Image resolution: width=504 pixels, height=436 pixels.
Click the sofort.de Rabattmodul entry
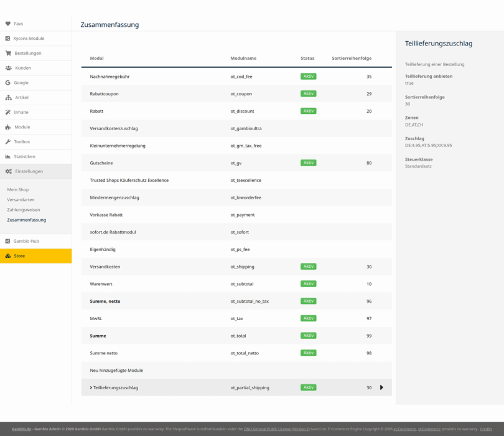(x=113, y=232)
